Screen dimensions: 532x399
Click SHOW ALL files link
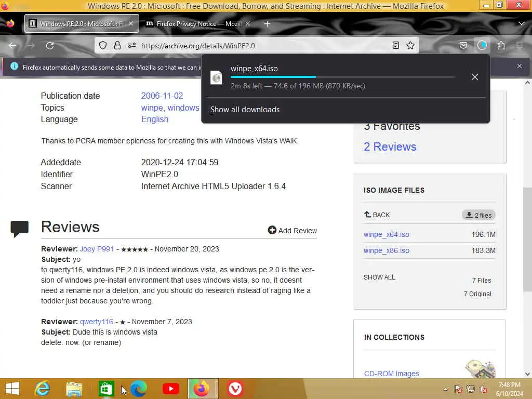[379, 277]
